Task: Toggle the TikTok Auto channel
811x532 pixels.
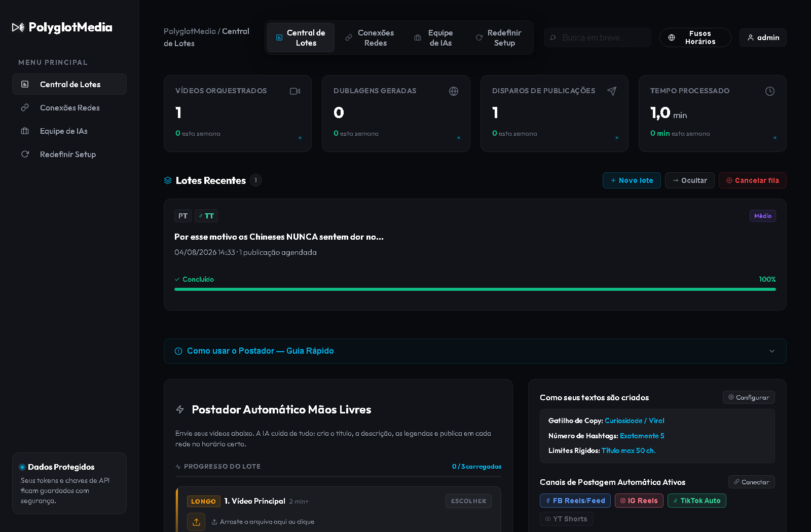Action: 697,501
